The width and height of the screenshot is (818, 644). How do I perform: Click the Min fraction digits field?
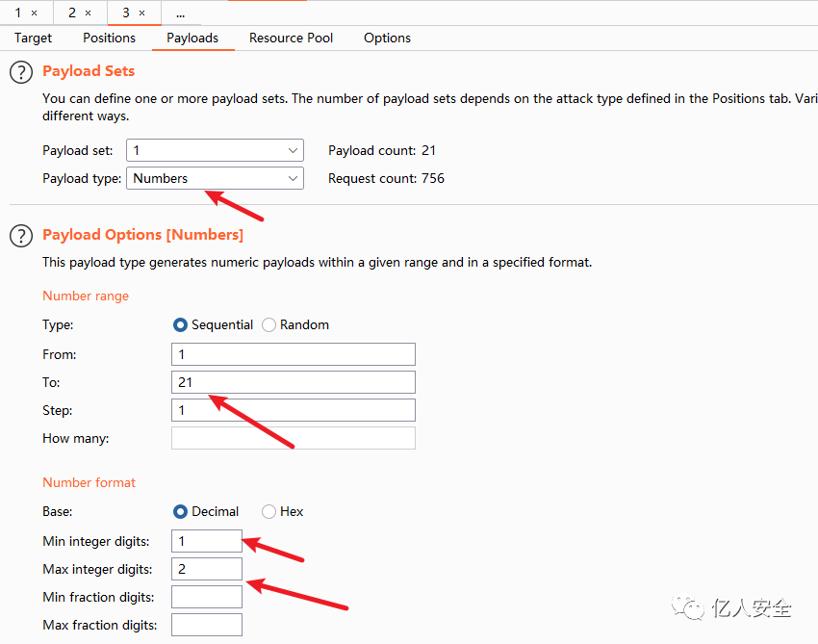point(207,597)
